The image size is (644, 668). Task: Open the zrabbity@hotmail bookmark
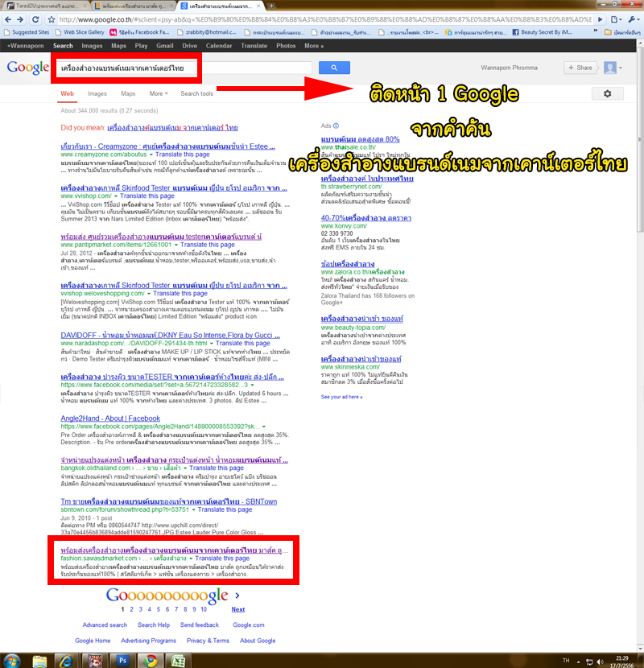coord(207,32)
